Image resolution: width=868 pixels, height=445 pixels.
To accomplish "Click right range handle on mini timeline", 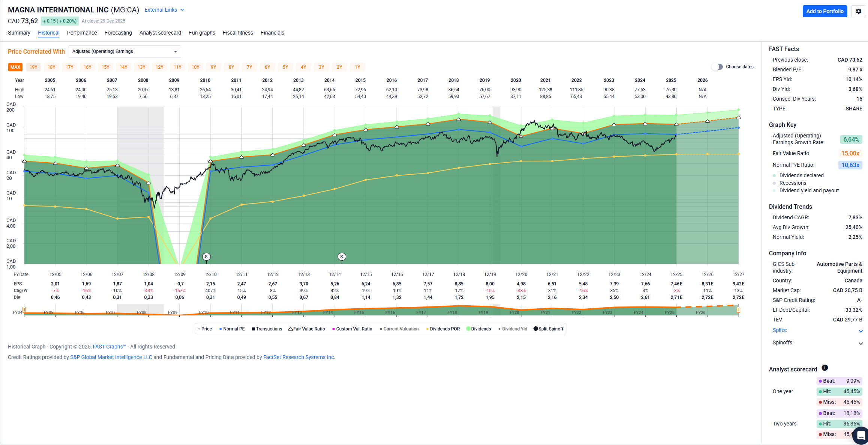I will click(738, 310).
